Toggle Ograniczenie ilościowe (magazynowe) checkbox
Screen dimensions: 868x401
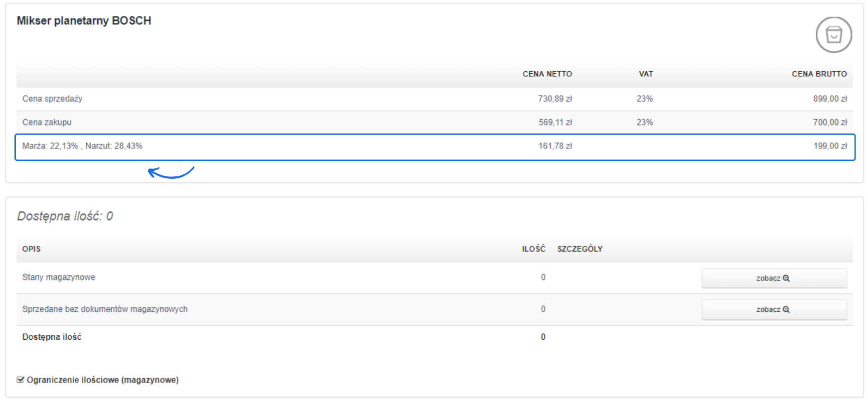(x=20, y=380)
